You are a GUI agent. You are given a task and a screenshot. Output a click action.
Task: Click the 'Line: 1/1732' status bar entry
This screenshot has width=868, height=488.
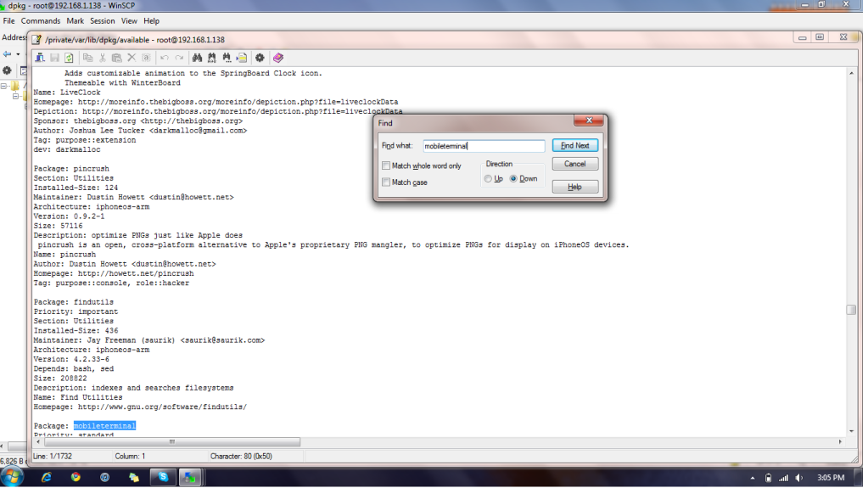(53, 457)
